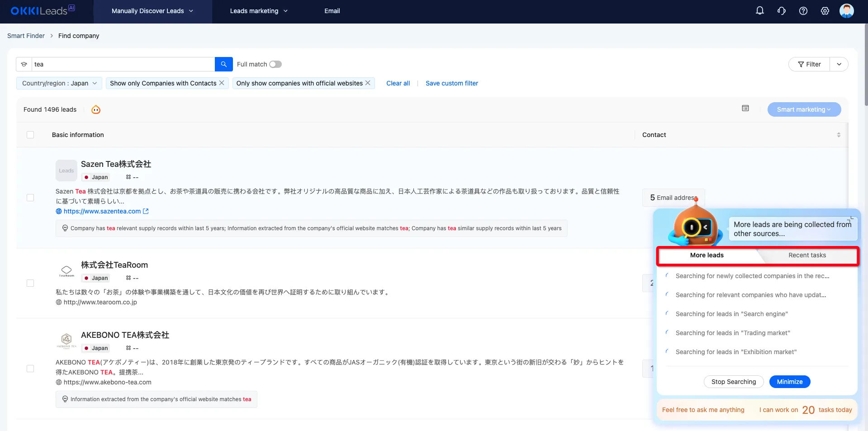Click Searching for leads in "Exhibition market"
This screenshot has width=868, height=431.
[x=736, y=352]
